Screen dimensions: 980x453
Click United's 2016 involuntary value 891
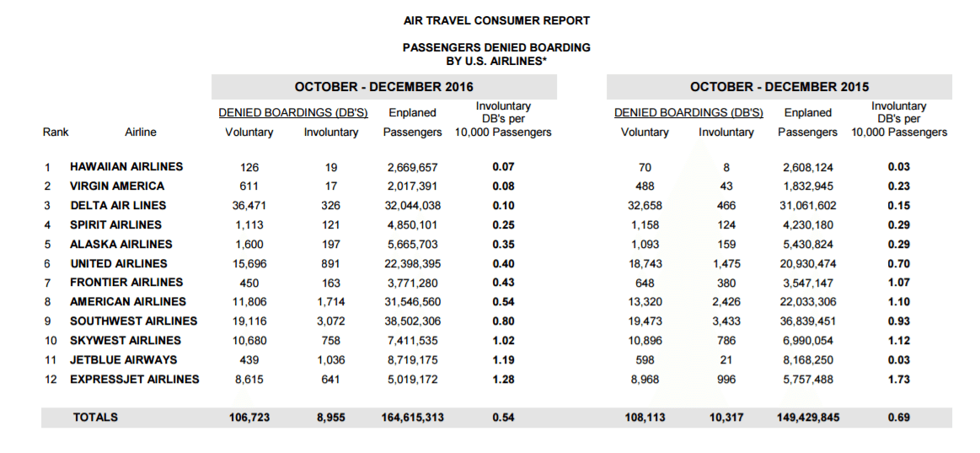tap(331, 263)
